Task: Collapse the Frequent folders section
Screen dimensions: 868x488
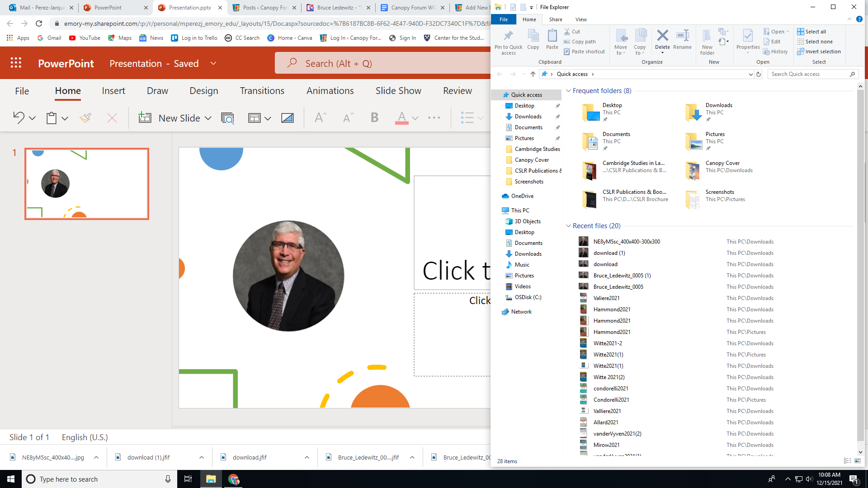Action: coord(568,91)
